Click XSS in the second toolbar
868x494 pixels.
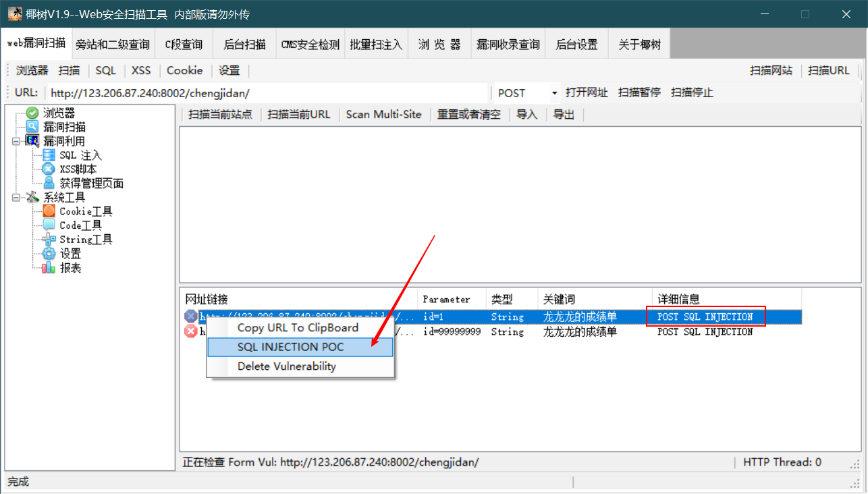tap(141, 70)
